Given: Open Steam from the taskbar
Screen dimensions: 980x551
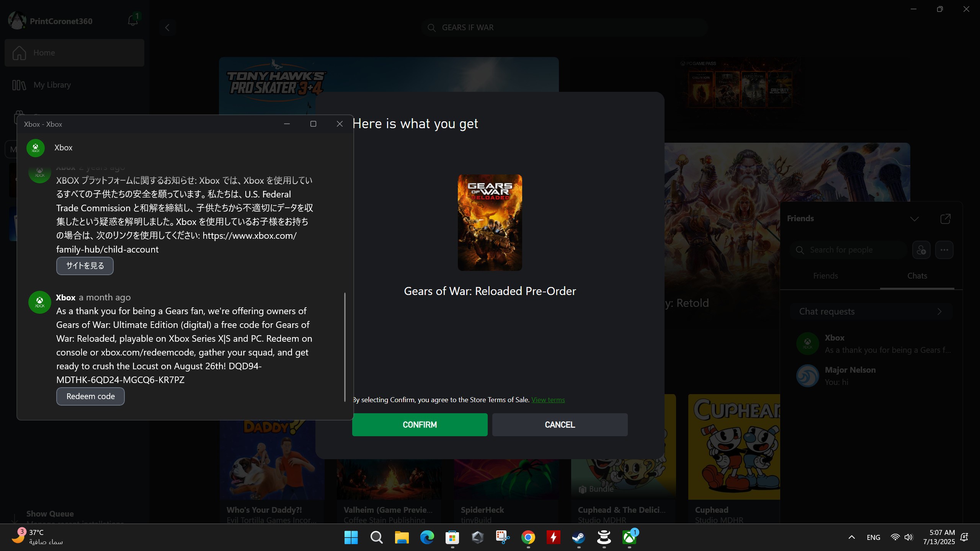Looking at the screenshot, I should [x=578, y=537].
